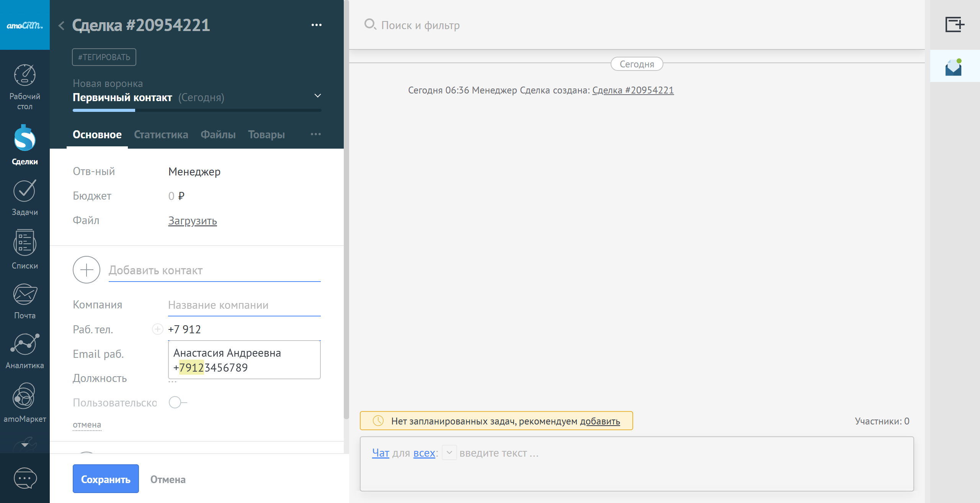Expand the Первичный контакт stage dropdown
Image resolution: width=980 pixels, height=503 pixels.
pos(317,96)
